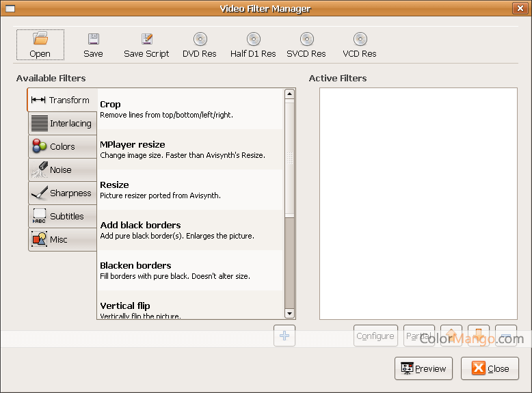The height and width of the screenshot is (393, 532).
Task: Open the Subtitles filters tab
Action: pos(62,217)
